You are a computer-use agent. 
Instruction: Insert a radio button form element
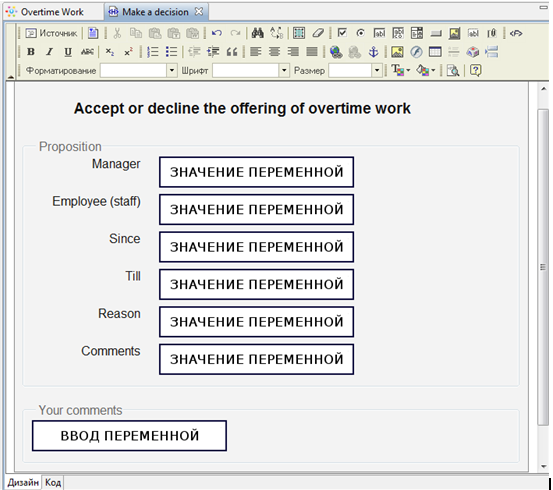(360, 33)
